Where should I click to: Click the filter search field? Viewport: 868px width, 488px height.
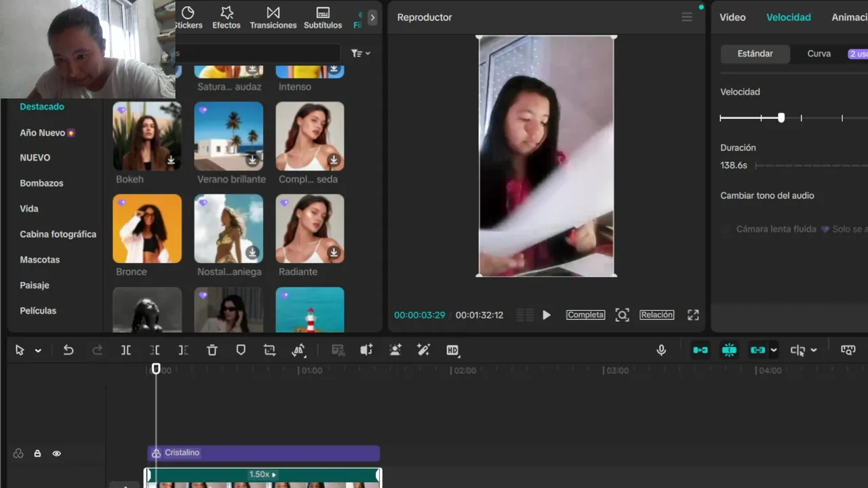point(258,54)
